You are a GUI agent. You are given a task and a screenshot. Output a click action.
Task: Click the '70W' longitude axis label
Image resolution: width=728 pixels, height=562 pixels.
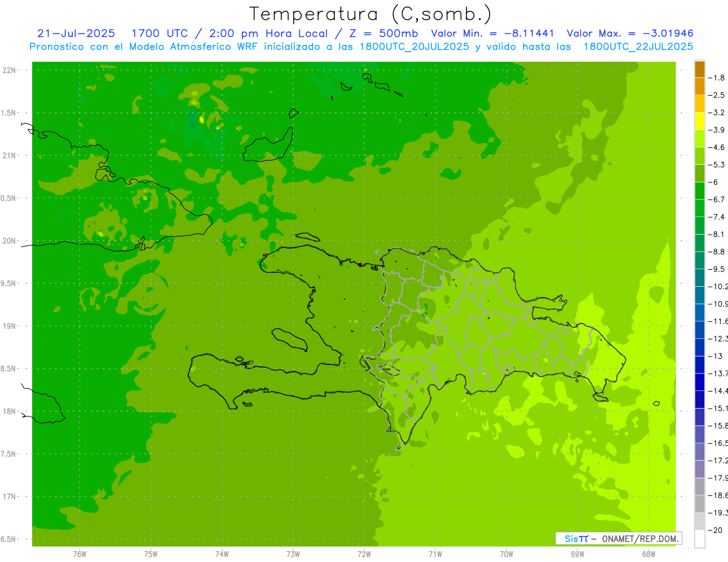[x=507, y=555]
